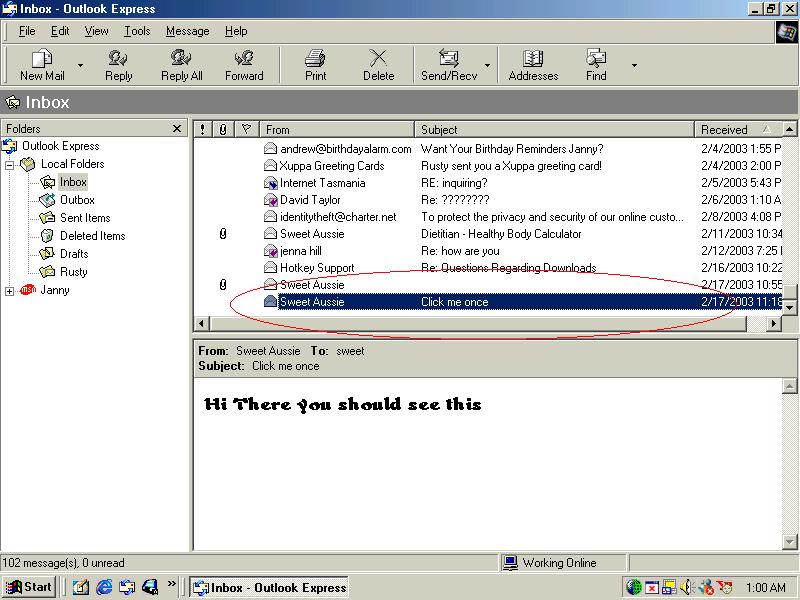Collapse the Local Folders tree node
Viewport: 800px width, 600px height.
[x=10, y=164]
